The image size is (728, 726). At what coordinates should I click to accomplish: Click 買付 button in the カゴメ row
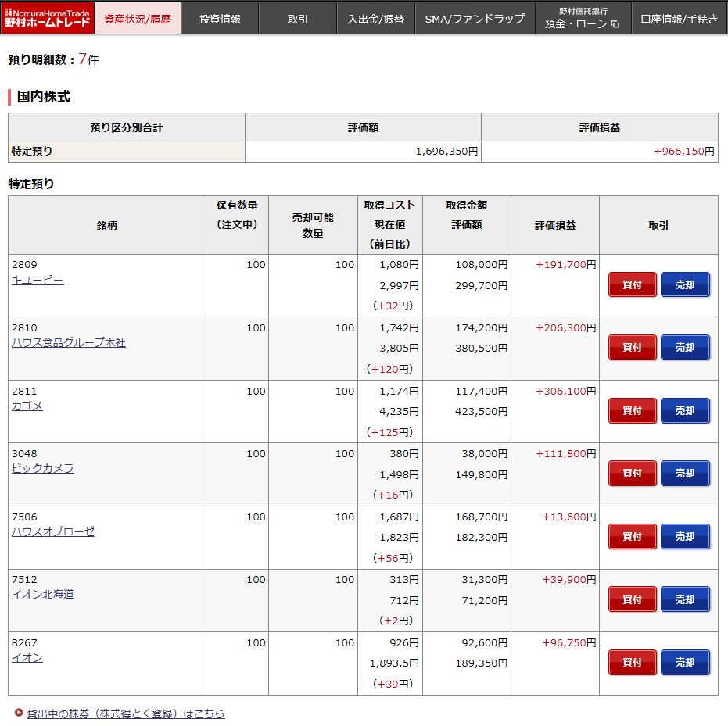[x=632, y=410]
